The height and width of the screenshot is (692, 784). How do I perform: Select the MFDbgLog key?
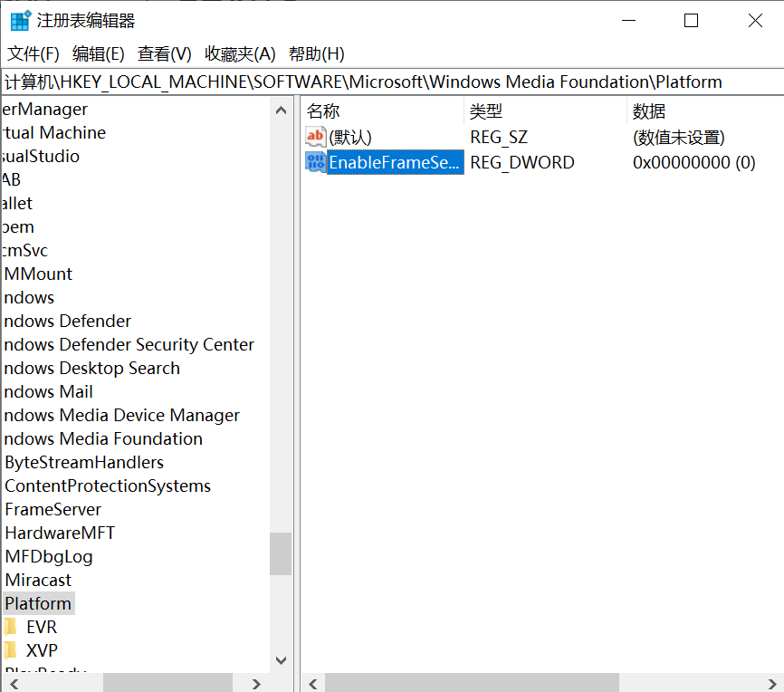[x=49, y=556]
